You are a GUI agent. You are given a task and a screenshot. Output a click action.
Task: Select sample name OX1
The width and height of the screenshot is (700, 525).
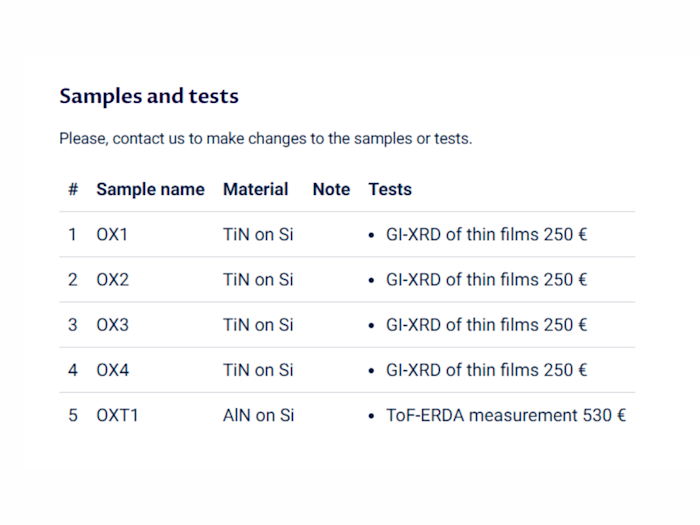[x=112, y=235]
